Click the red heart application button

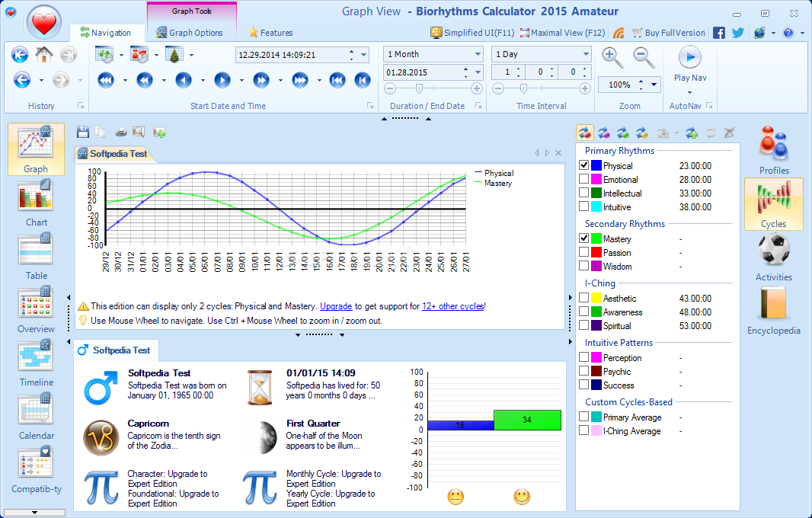coord(44,22)
